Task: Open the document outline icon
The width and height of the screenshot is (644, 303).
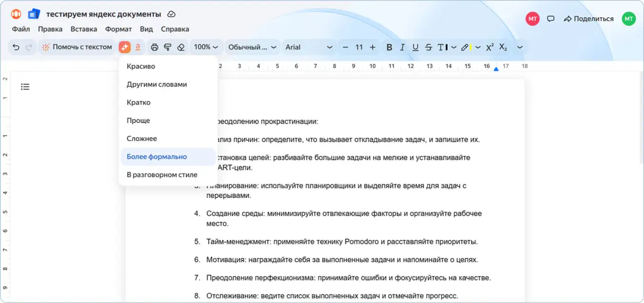Action: pos(25,86)
